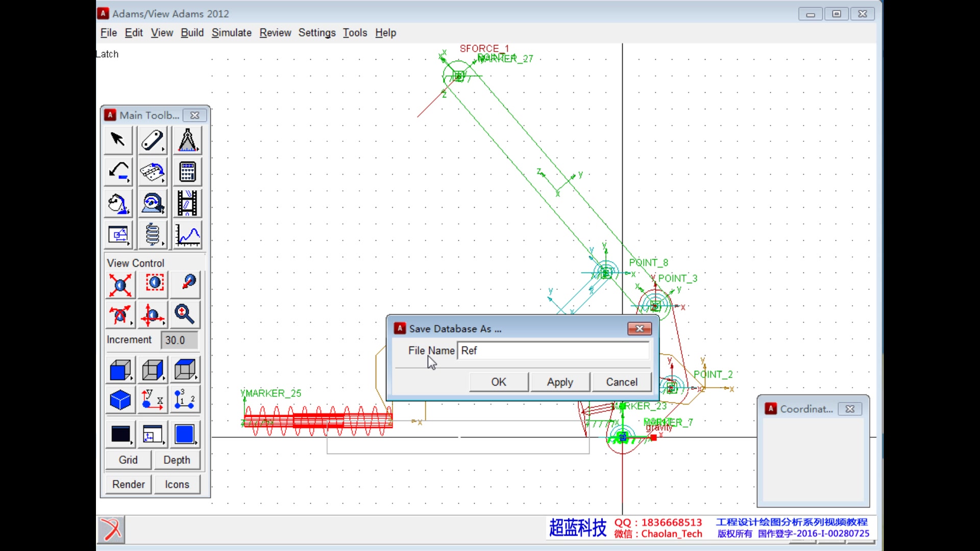The height and width of the screenshot is (551, 980).
Task: Set top view orientation cube
Action: click(x=186, y=370)
